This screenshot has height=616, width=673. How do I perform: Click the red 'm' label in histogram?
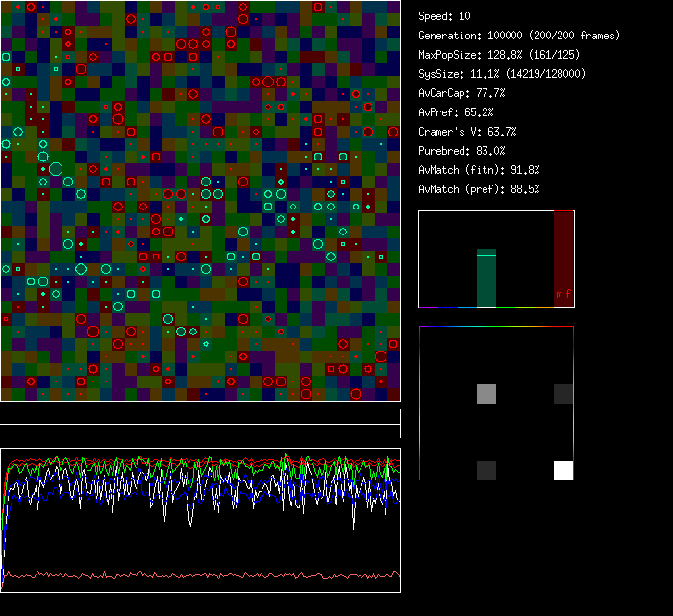[x=559, y=294]
